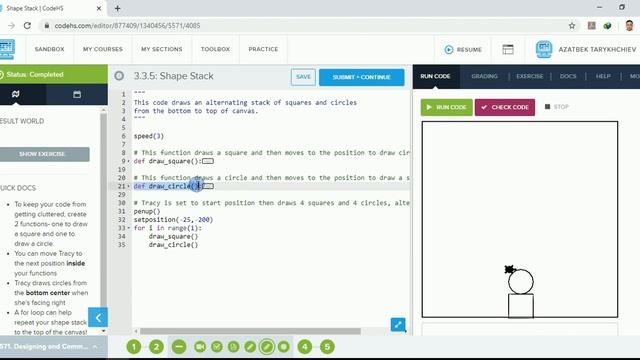Screen dimensions: 640x360
Task: Open the map tab in left panel
Action: (16, 94)
